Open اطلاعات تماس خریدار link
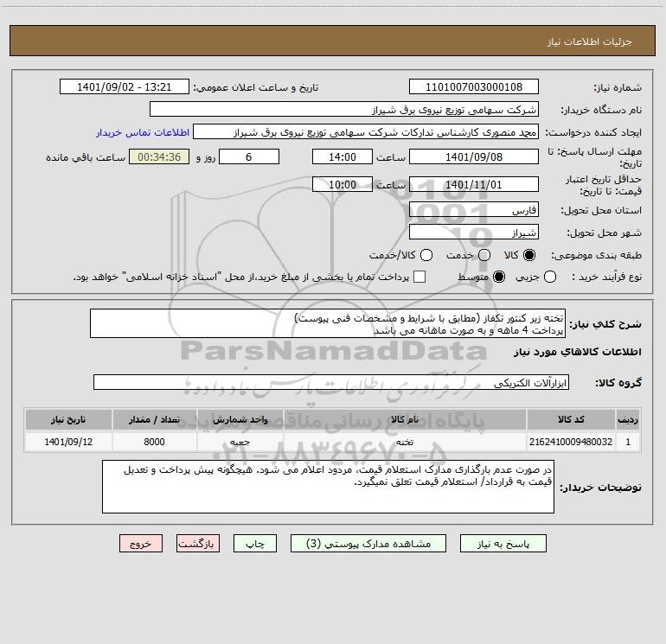The image size is (666, 644). 143,132
